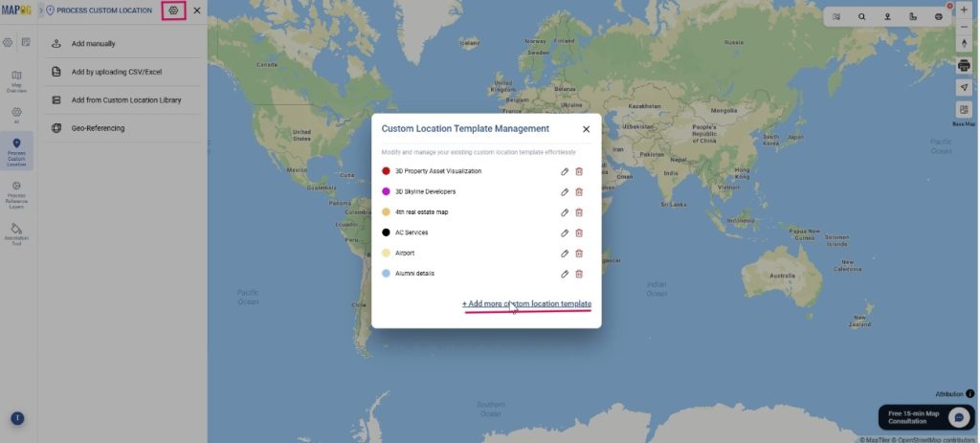Image resolution: width=980 pixels, height=443 pixels.
Task: Delete 4th real estate map template
Action: 579,212
